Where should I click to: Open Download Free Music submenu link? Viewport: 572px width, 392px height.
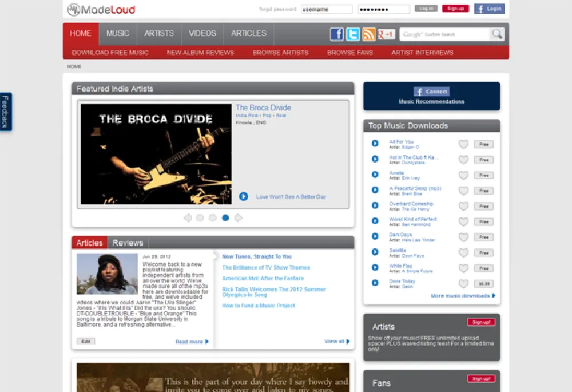[x=110, y=53]
